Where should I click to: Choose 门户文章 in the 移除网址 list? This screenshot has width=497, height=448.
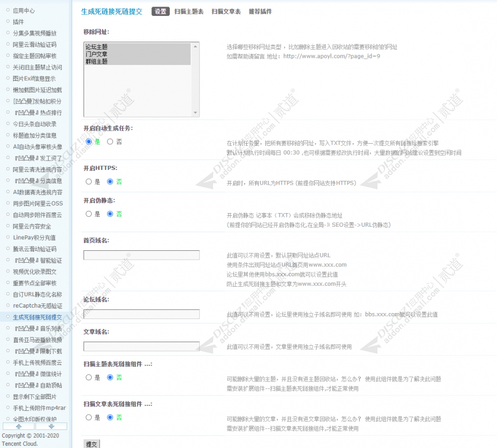[138, 54]
